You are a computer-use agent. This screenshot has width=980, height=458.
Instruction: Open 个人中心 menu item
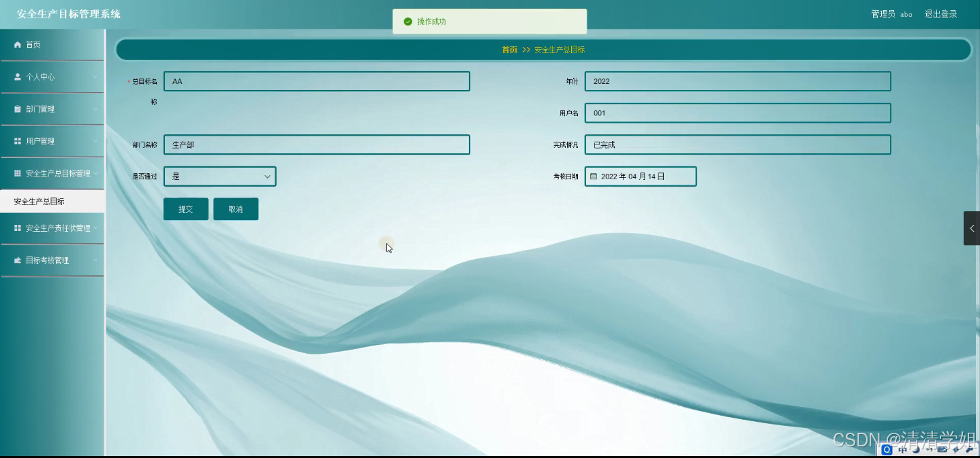click(x=52, y=77)
